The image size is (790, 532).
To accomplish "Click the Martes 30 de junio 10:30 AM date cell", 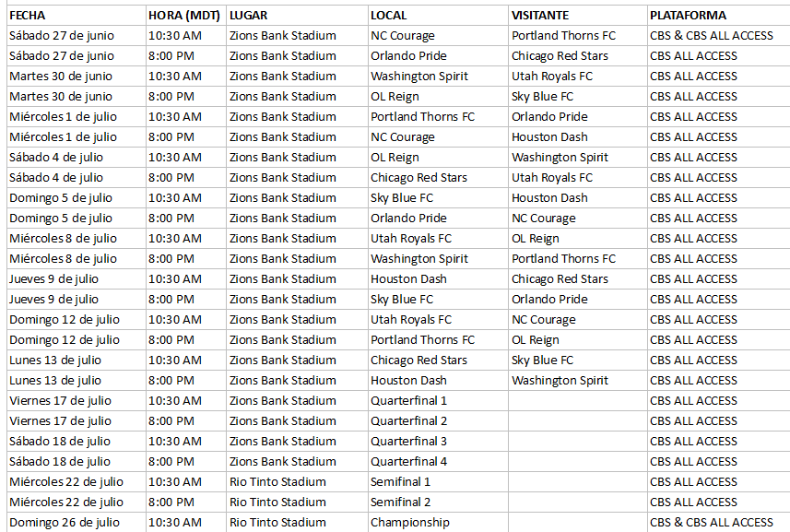I will click(77, 77).
